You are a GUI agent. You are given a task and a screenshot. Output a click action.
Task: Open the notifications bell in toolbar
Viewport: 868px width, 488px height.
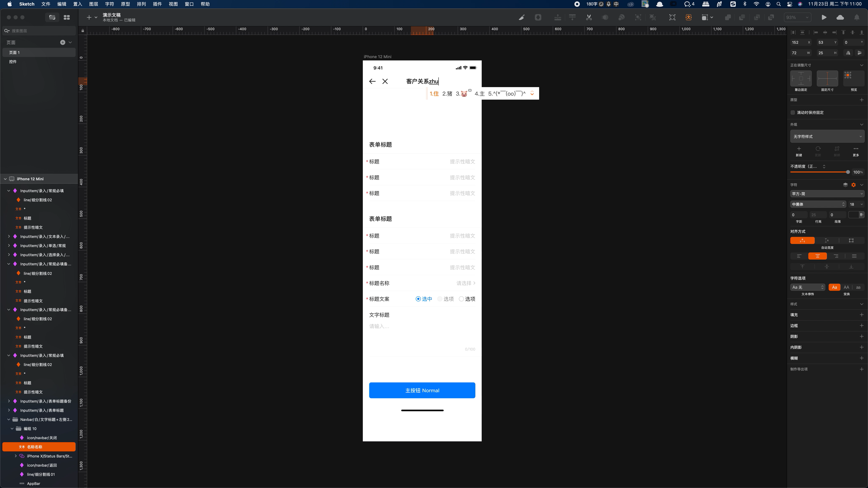coord(857,17)
